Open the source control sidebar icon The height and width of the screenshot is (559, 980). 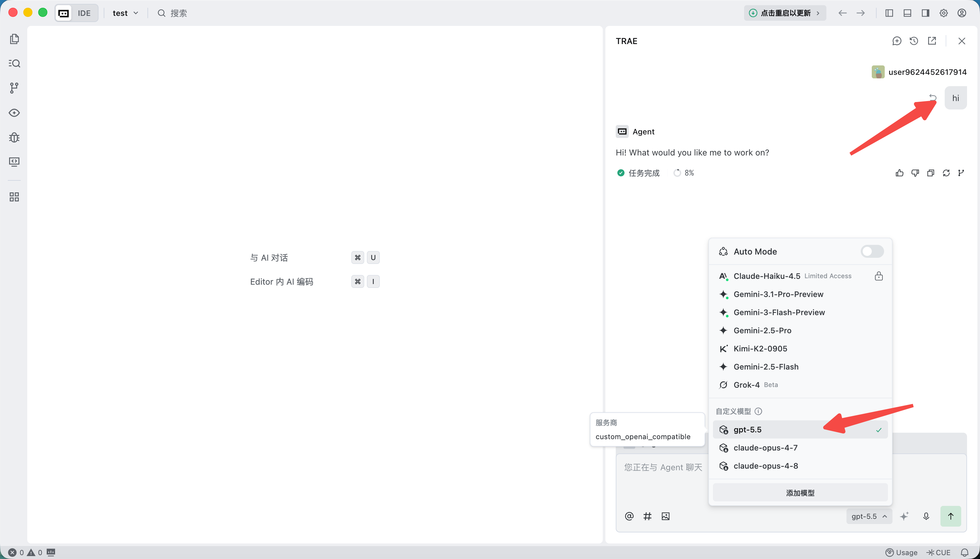click(x=14, y=88)
